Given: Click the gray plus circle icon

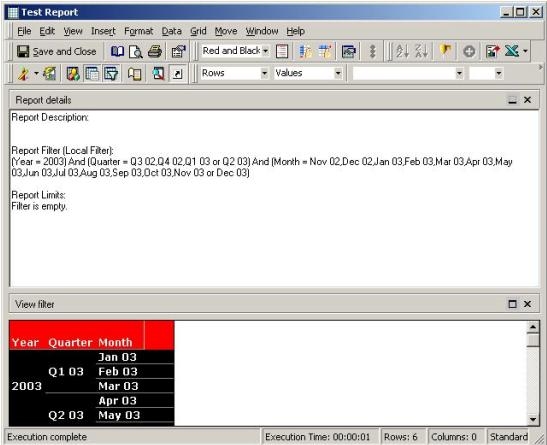Looking at the screenshot, I should pos(469,52).
